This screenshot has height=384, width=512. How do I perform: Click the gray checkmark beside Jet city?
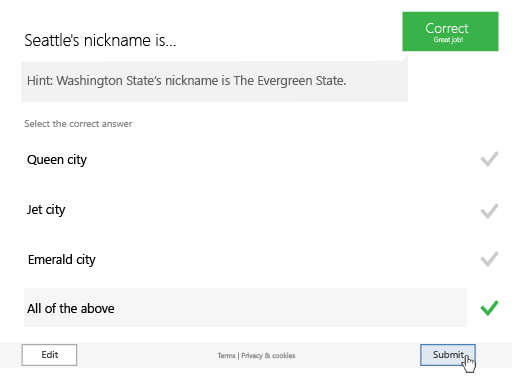click(x=489, y=211)
